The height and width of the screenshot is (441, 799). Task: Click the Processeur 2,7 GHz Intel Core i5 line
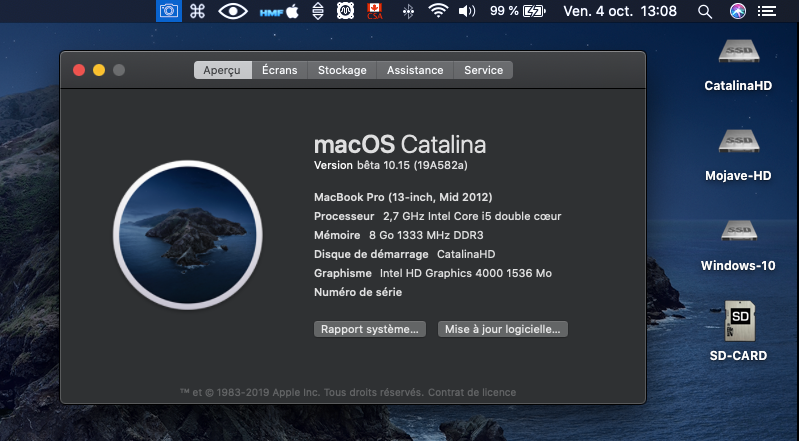[438, 216]
